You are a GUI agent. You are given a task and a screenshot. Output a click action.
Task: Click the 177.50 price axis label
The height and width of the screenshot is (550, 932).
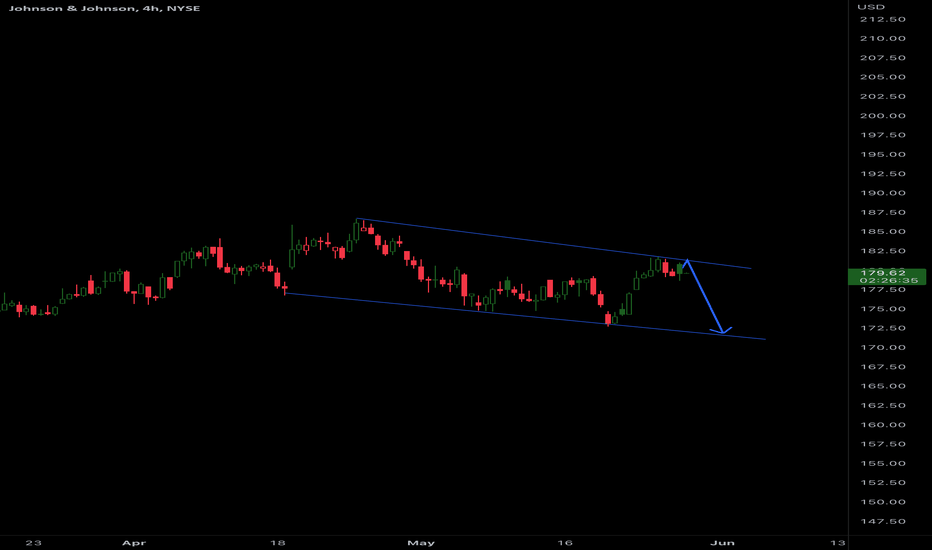(x=883, y=290)
